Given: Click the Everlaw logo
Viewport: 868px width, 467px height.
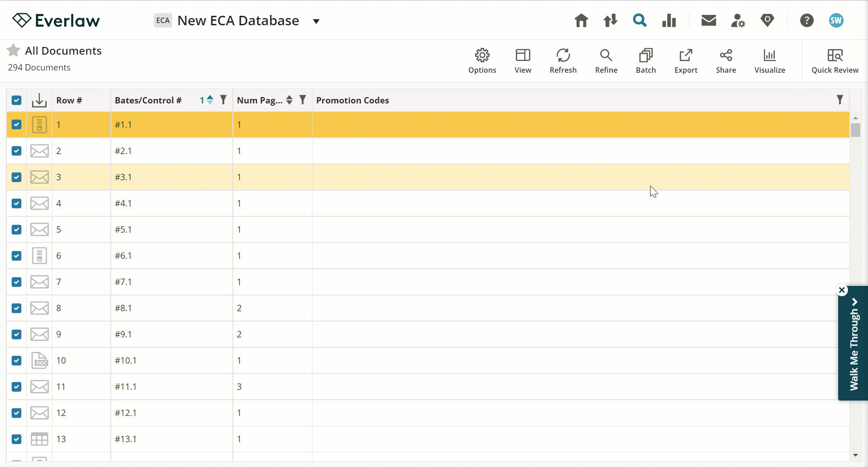Looking at the screenshot, I should (x=56, y=20).
